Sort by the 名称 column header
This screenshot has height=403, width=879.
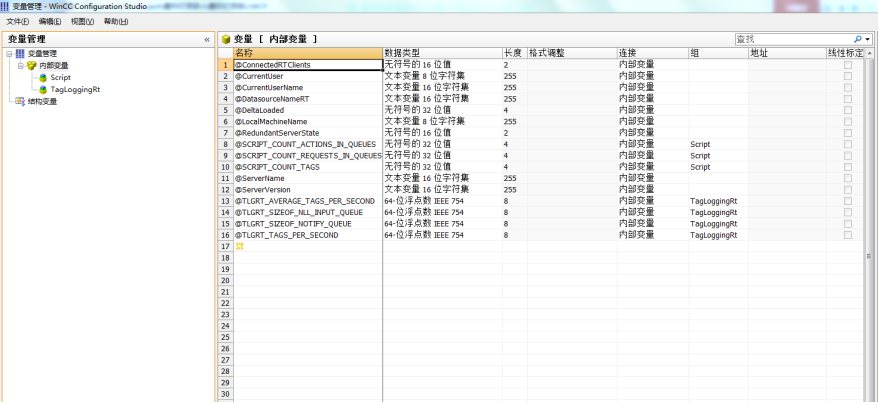pyautogui.click(x=308, y=53)
